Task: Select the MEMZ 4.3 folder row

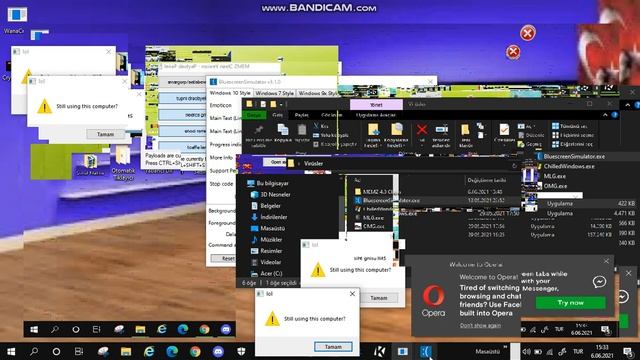Action: (x=378, y=191)
